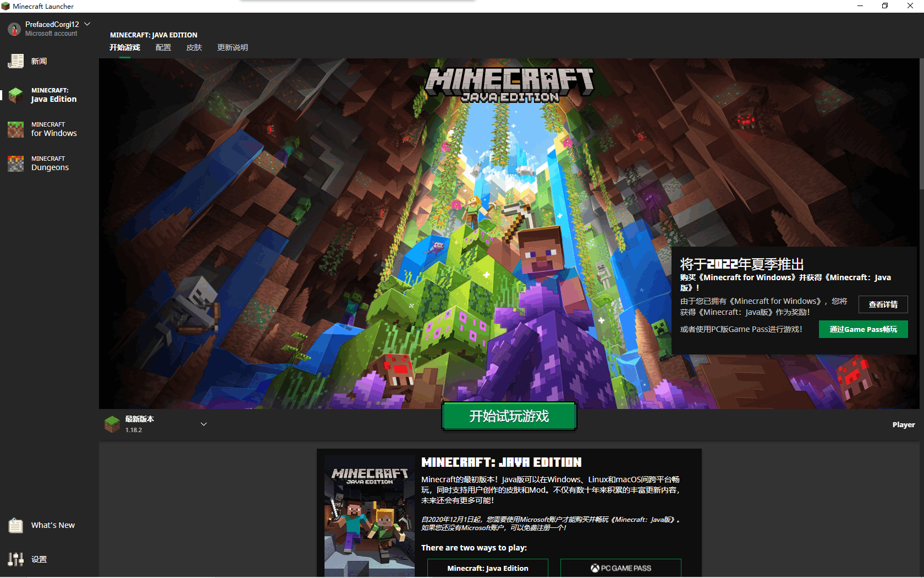Click the There are two ways to play text
The width and height of the screenshot is (924, 578).
click(x=474, y=548)
